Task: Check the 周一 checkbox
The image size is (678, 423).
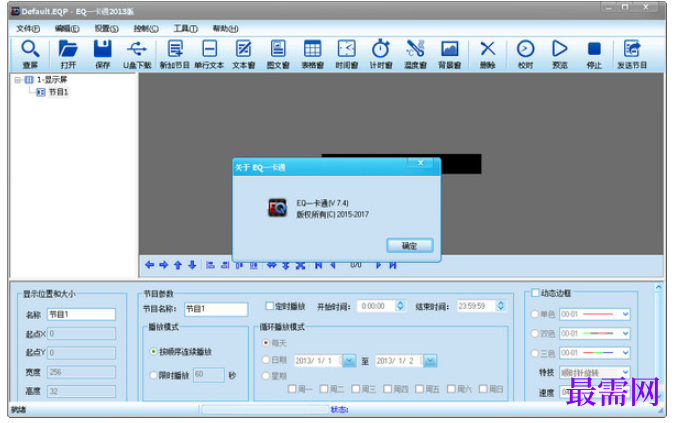Action: 292,389
